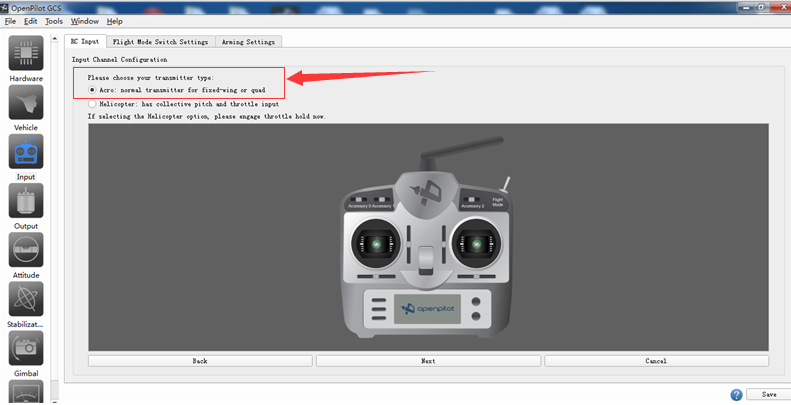Switch to the Arming Settings tab
This screenshot has height=405, width=791.
(248, 42)
